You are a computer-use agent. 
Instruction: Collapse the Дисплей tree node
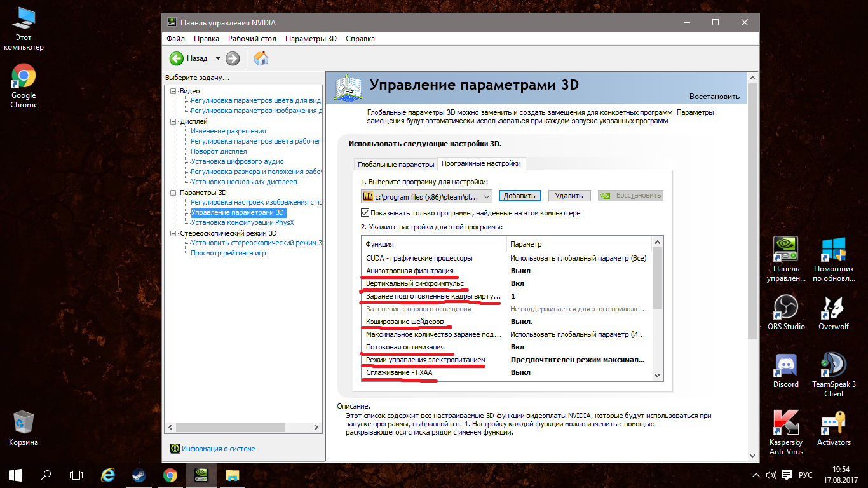tap(173, 121)
